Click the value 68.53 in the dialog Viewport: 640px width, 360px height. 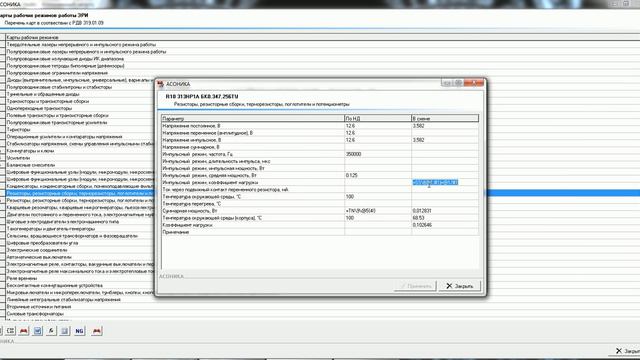coord(418,218)
